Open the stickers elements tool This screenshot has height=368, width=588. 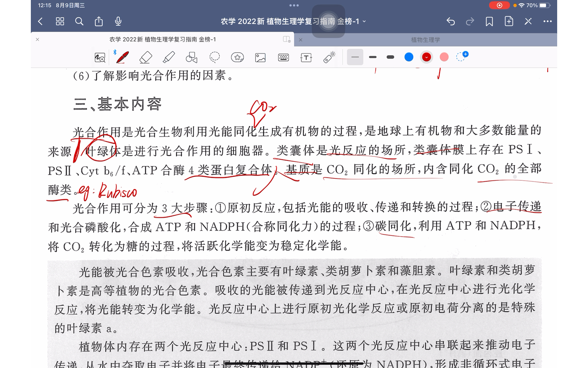point(237,58)
